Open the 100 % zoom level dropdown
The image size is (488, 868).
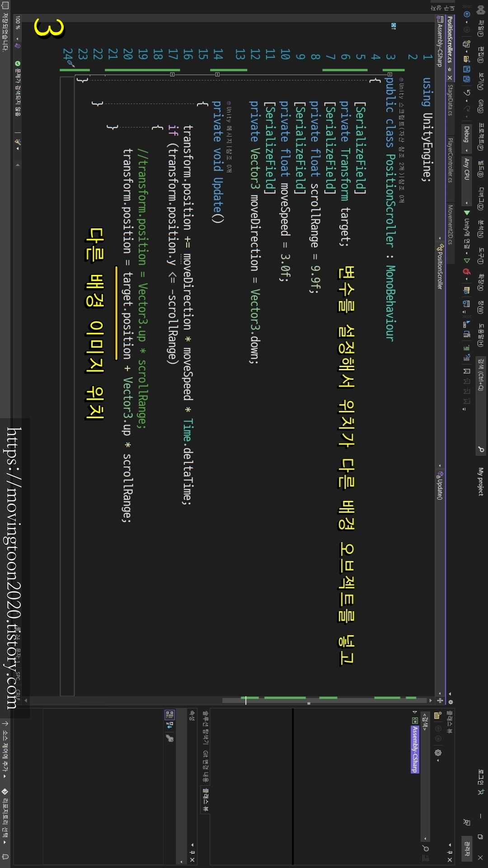coord(18,28)
